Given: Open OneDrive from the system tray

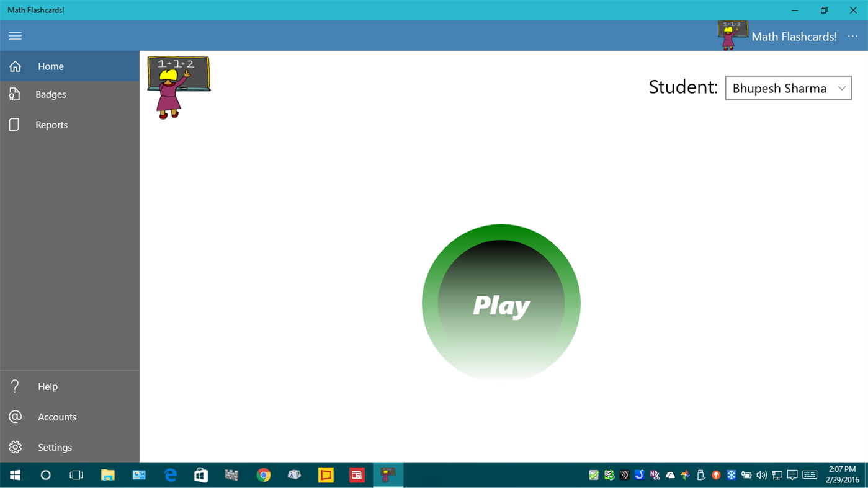Looking at the screenshot, I should (x=670, y=475).
